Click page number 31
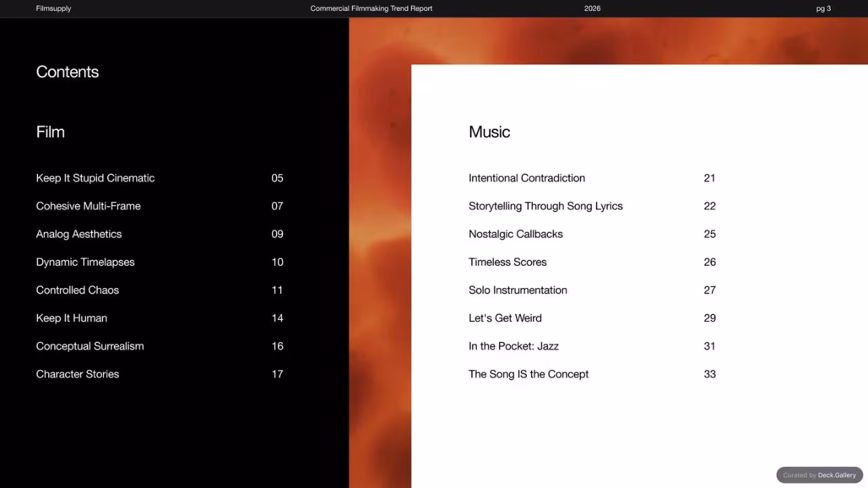868x488 pixels. [x=709, y=346]
